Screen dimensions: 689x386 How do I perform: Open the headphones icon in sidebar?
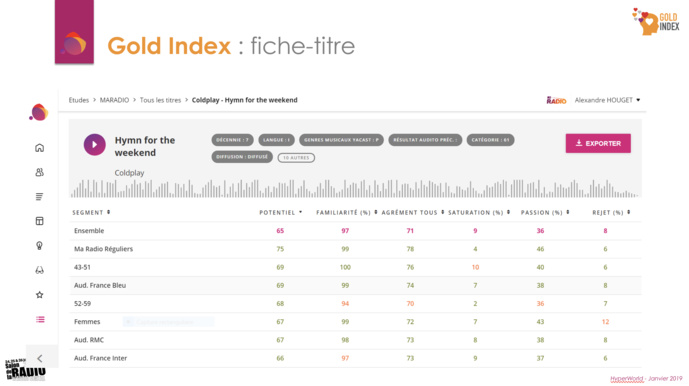[40, 270]
